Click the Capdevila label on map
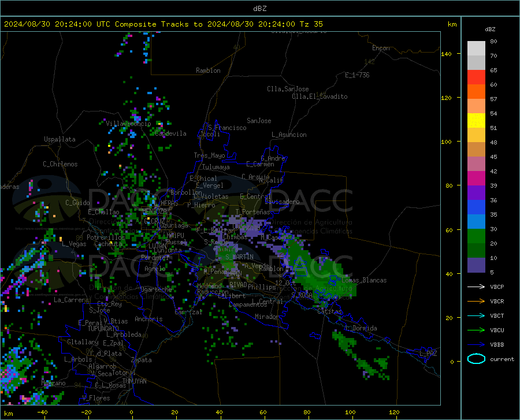The image size is (520, 420). coord(170,133)
